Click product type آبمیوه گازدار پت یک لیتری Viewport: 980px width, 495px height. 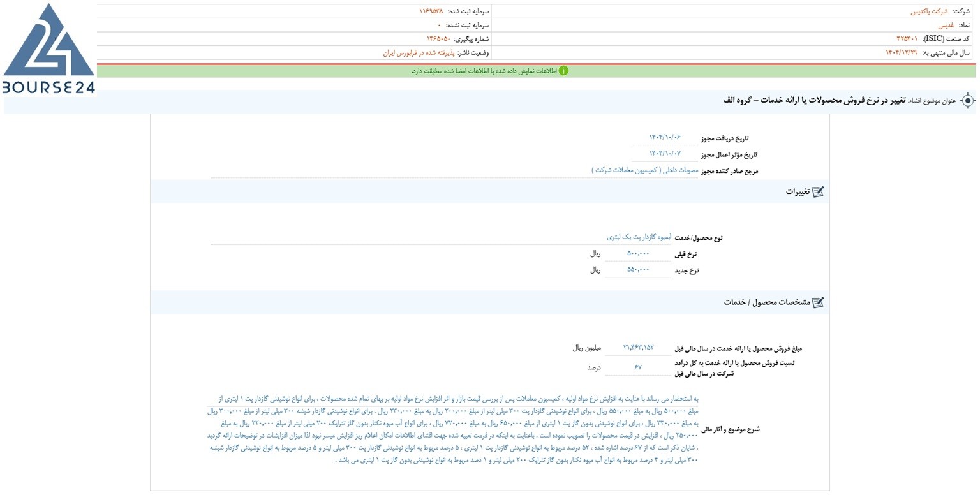pyautogui.click(x=639, y=237)
